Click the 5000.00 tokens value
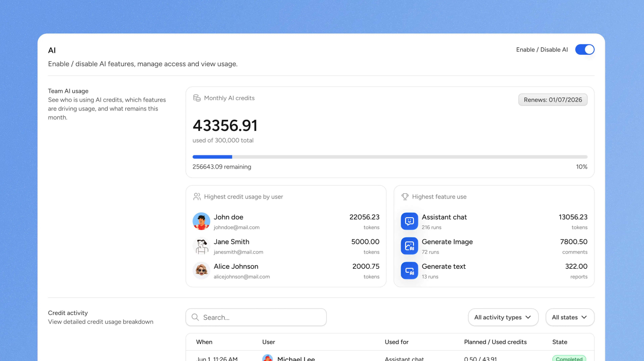This screenshot has height=361, width=644. [x=365, y=242]
